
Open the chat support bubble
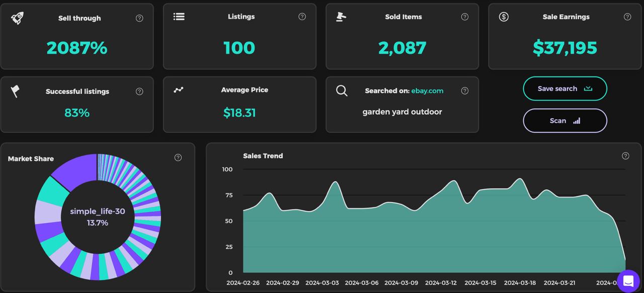coord(628,281)
